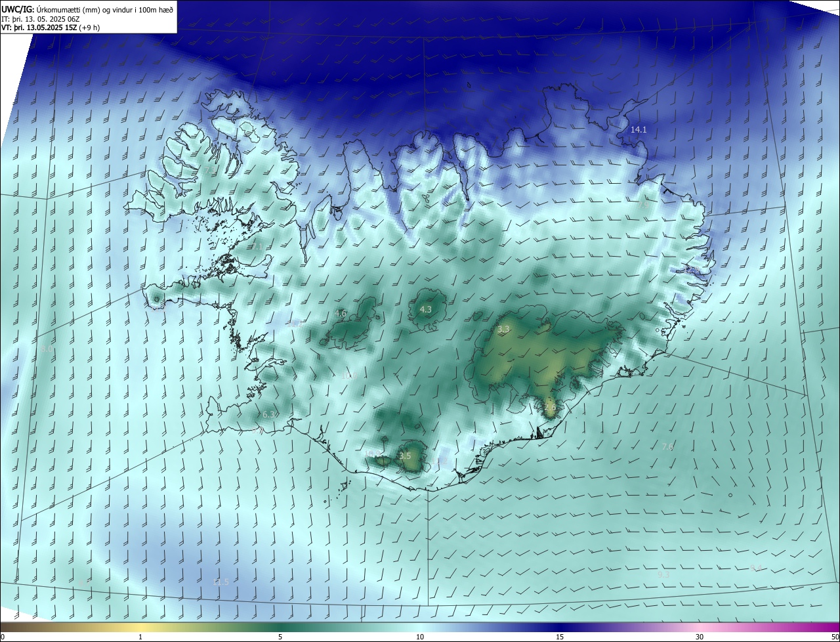Click the 3.5 value on the southern glacier

click(405, 456)
